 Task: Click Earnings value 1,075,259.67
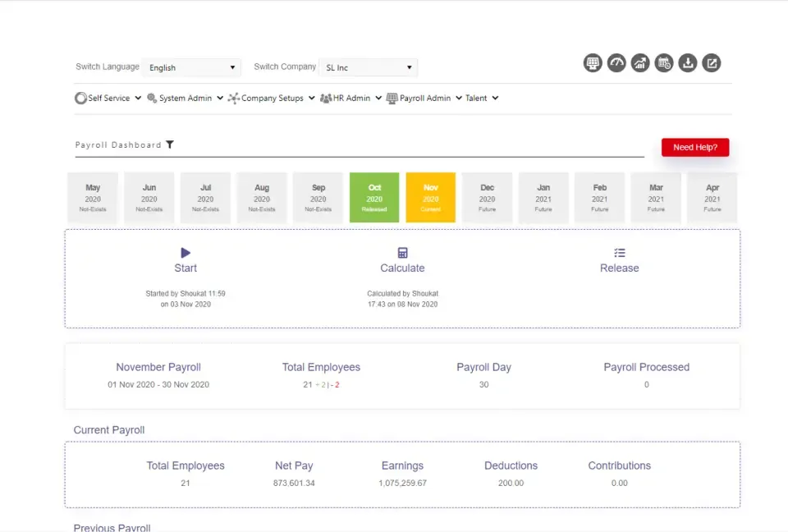tap(402, 484)
